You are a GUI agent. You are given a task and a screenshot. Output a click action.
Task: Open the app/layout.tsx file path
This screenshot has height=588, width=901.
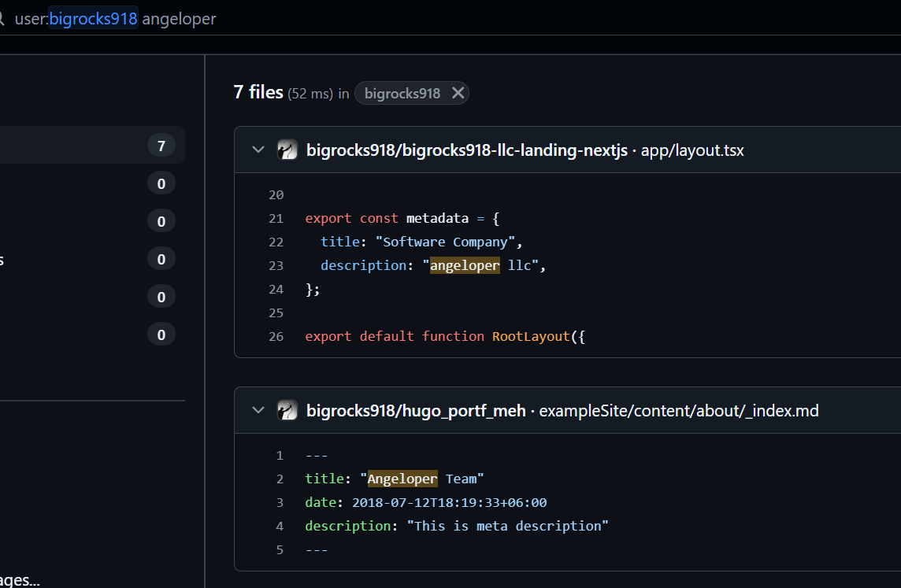(x=692, y=150)
